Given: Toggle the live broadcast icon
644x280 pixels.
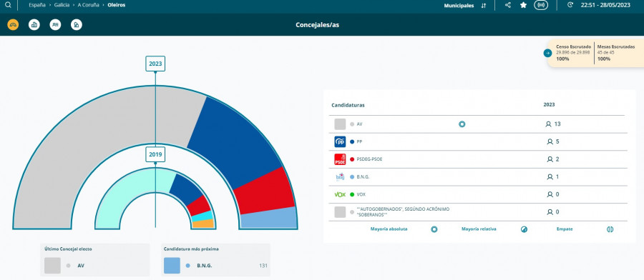Looking at the screenshot, I should (x=541, y=5).
